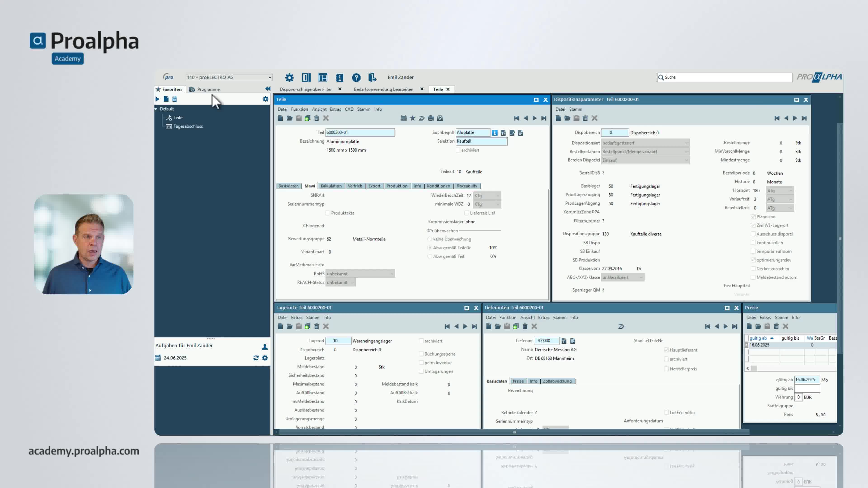This screenshot has height=488, width=868.
Task: Open the help question mark icon
Action: [x=356, y=77]
